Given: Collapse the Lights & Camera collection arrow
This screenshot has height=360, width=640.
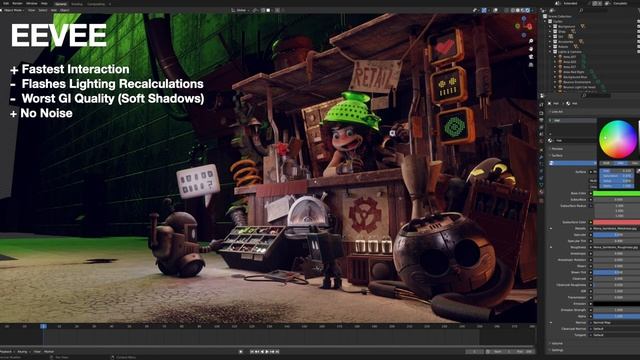Looking at the screenshot, I should pos(550,52).
